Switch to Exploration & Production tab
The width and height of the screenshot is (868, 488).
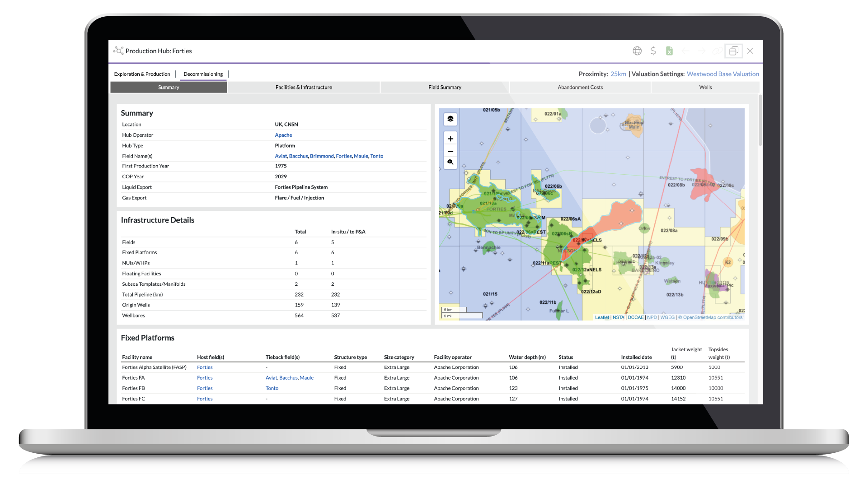(x=142, y=74)
